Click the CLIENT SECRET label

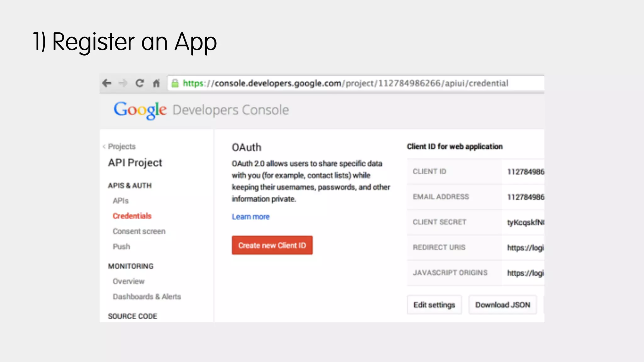pos(440,222)
